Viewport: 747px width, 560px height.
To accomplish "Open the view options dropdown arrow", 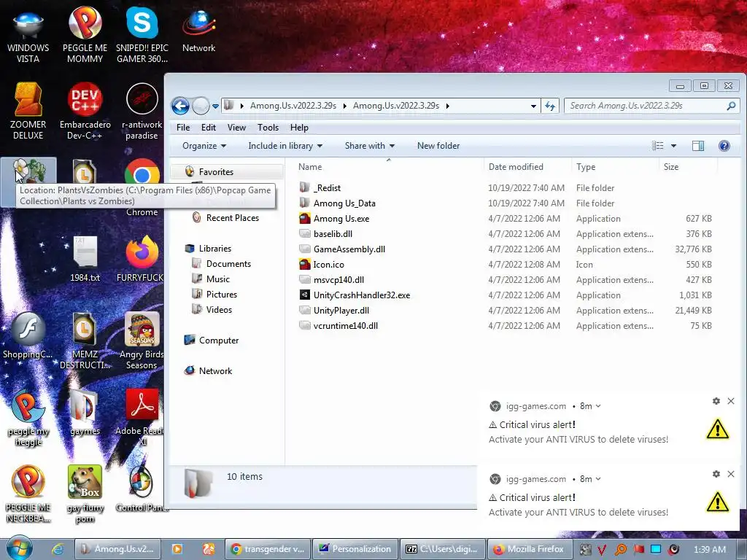I will (673, 146).
